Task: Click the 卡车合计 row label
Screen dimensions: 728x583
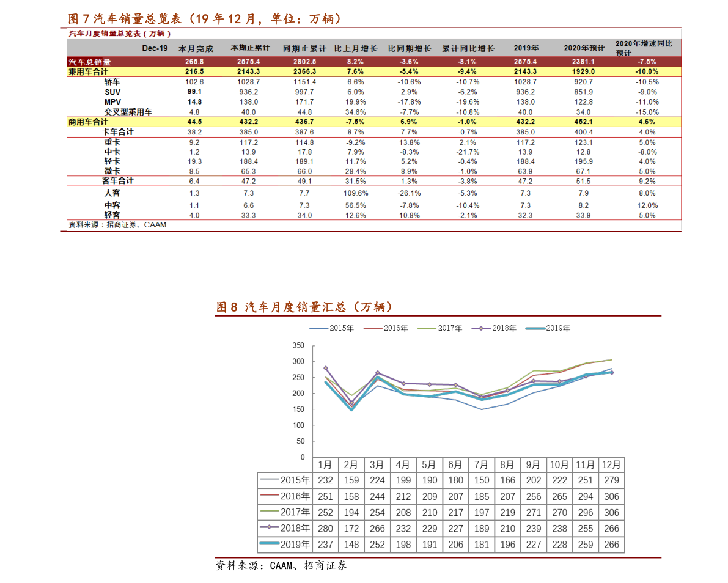Action: tap(117, 132)
